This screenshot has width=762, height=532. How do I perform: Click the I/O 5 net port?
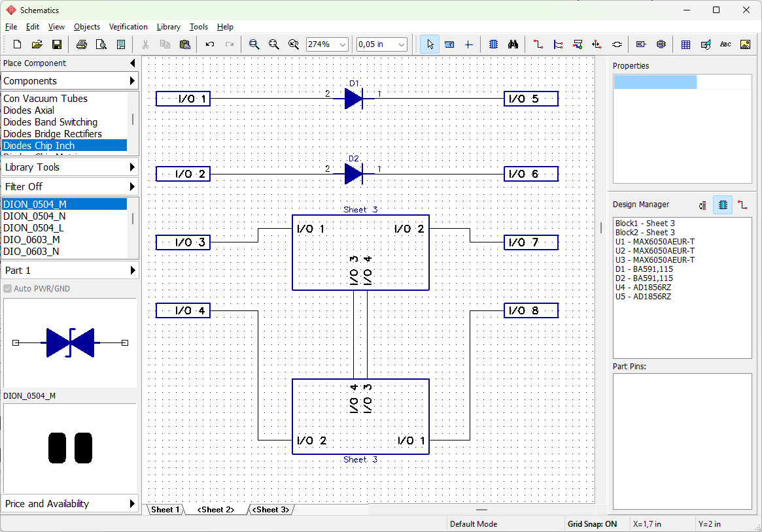[x=530, y=99]
